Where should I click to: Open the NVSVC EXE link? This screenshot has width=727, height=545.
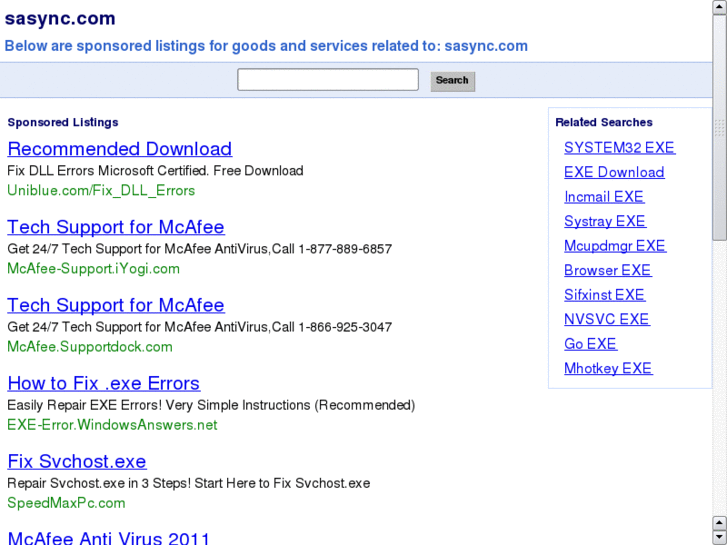606,319
